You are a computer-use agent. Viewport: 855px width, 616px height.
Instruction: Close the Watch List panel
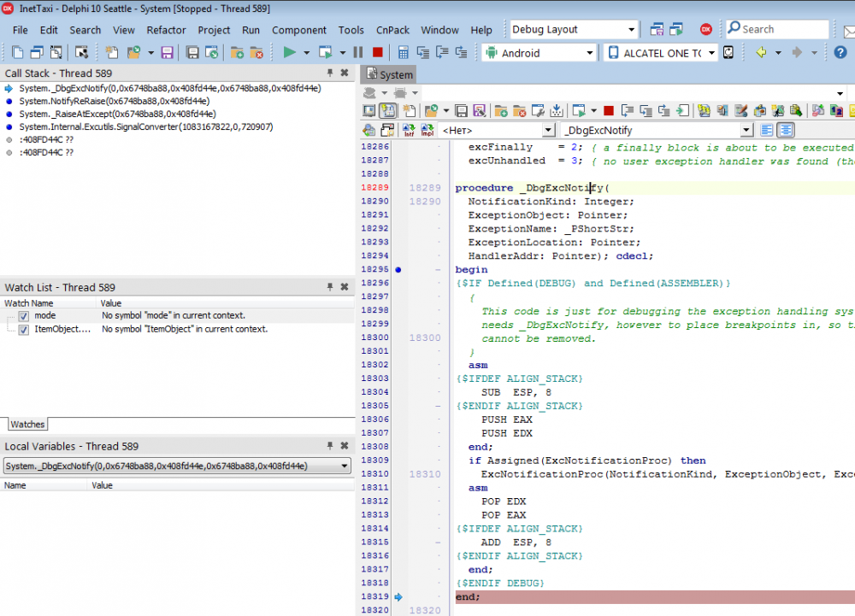(345, 286)
